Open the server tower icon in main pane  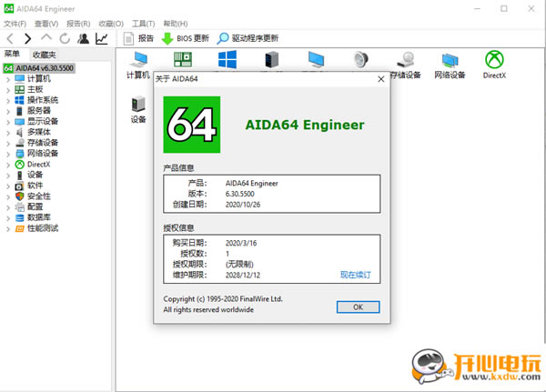coord(271,59)
